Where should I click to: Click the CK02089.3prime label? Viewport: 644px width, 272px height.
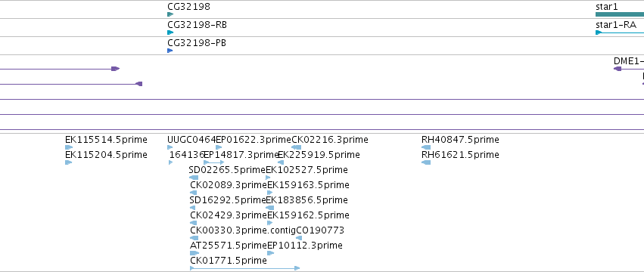[229, 185]
